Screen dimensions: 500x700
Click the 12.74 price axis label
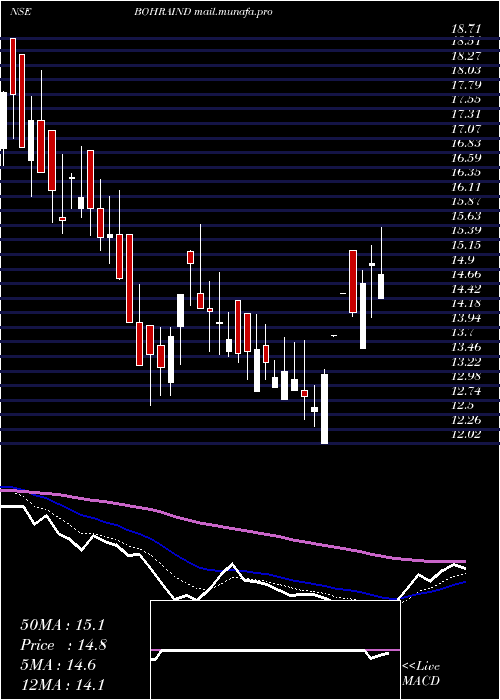[466, 391]
